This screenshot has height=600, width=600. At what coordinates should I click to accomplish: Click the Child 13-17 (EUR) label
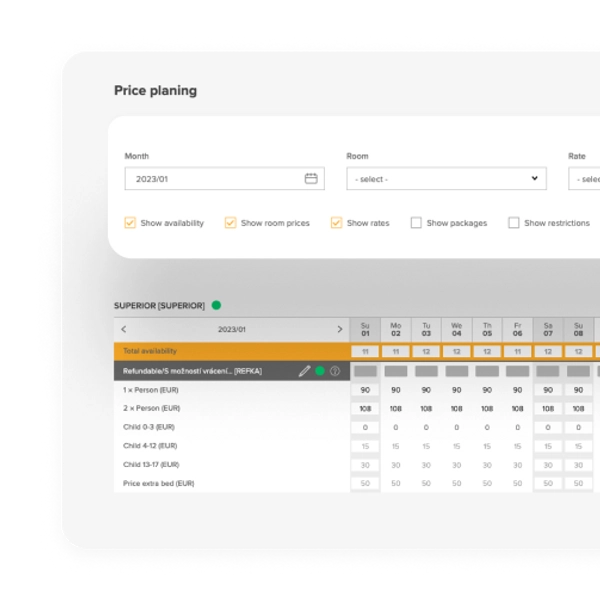click(151, 465)
